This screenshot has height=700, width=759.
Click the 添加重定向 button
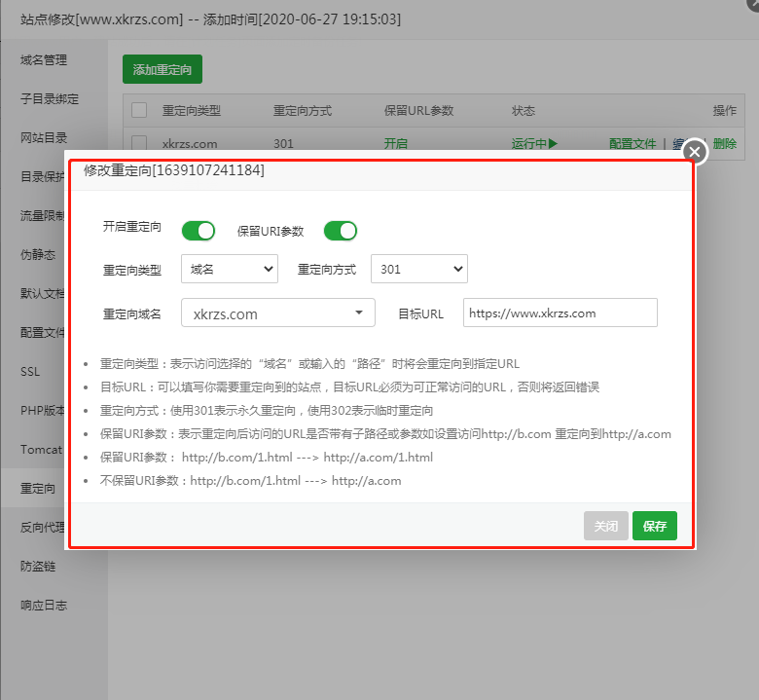[x=163, y=69]
